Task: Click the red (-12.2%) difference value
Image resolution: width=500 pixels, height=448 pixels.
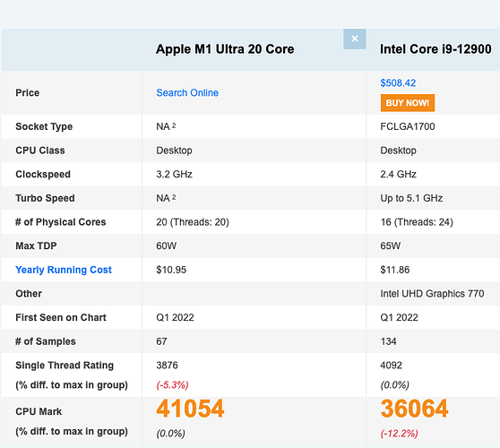Action: click(x=400, y=434)
